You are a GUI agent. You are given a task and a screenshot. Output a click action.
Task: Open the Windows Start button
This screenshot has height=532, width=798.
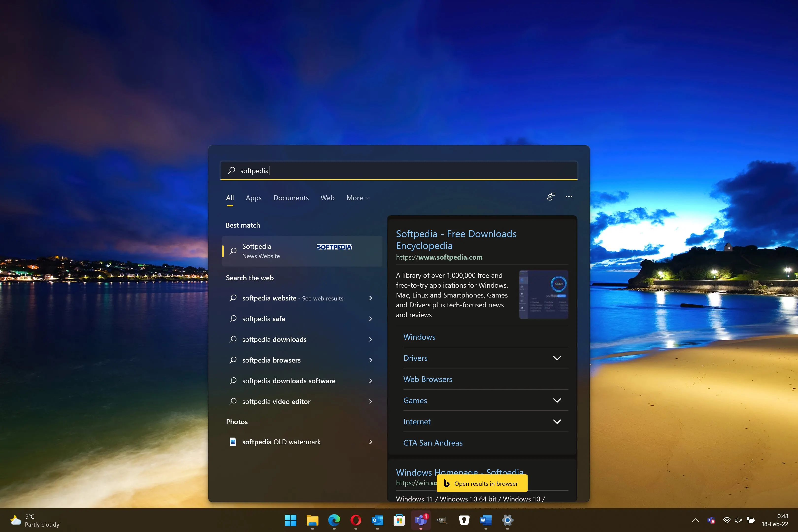click(x=290, y=520)
